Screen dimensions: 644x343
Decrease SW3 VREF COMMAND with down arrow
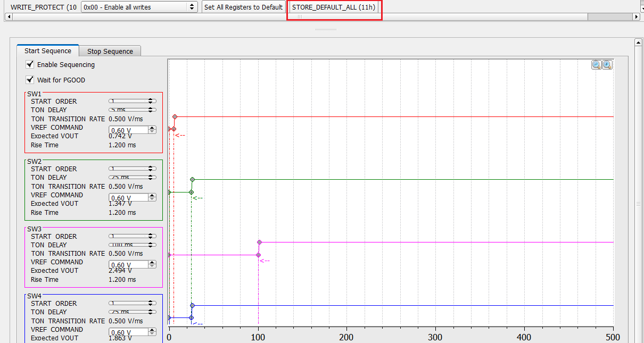tap(152, 267)
